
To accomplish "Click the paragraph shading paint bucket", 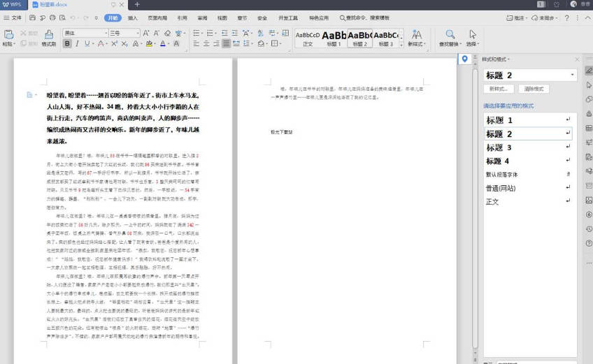I will click(261, 44).
